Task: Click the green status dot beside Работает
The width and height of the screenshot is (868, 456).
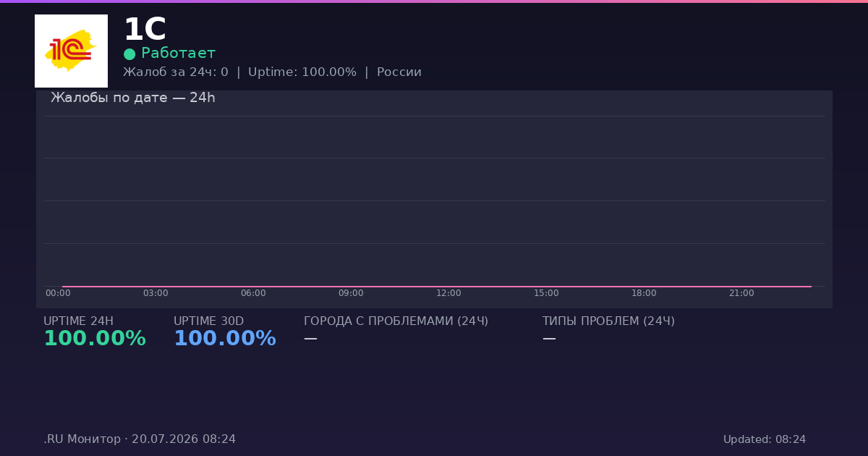Action: (129, 54)
